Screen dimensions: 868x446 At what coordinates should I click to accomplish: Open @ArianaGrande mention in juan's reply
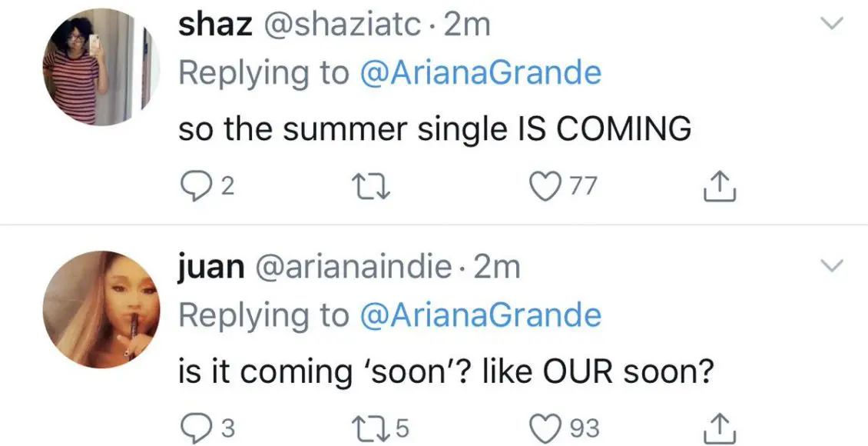(480, 315)
